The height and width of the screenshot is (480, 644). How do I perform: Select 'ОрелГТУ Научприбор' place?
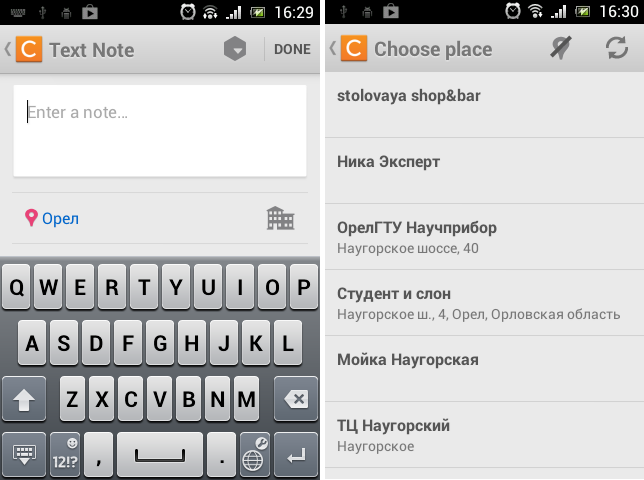(x=485, y=237)
